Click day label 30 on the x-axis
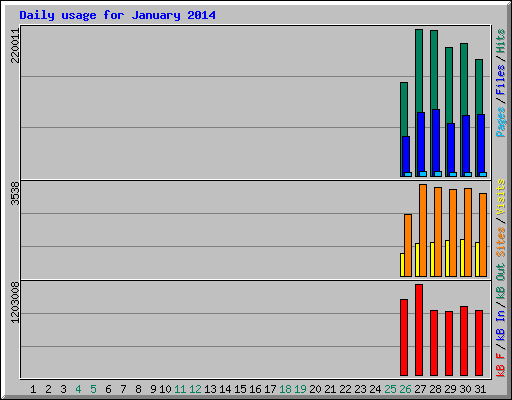 (x=465, y=389)
